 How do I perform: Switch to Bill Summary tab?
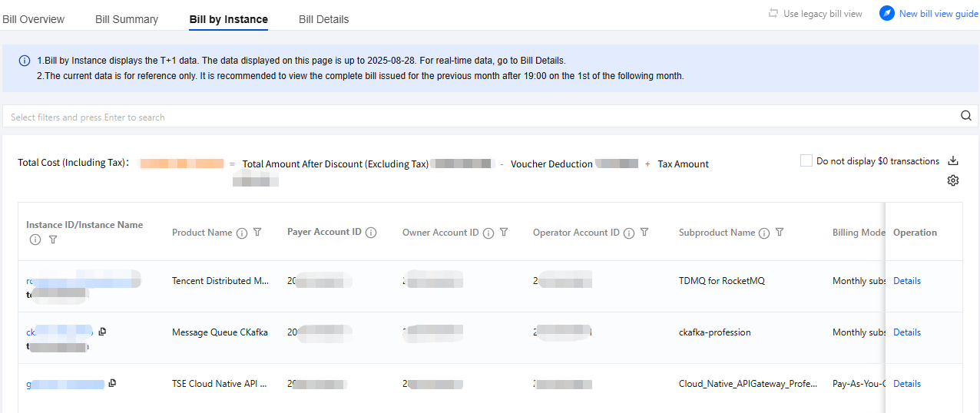tap(127, 19)
